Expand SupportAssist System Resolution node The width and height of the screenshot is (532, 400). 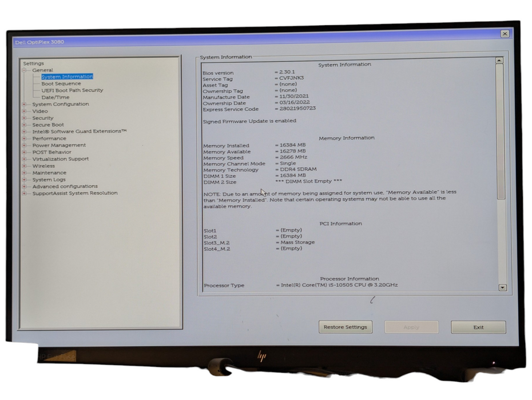(24, 193)
